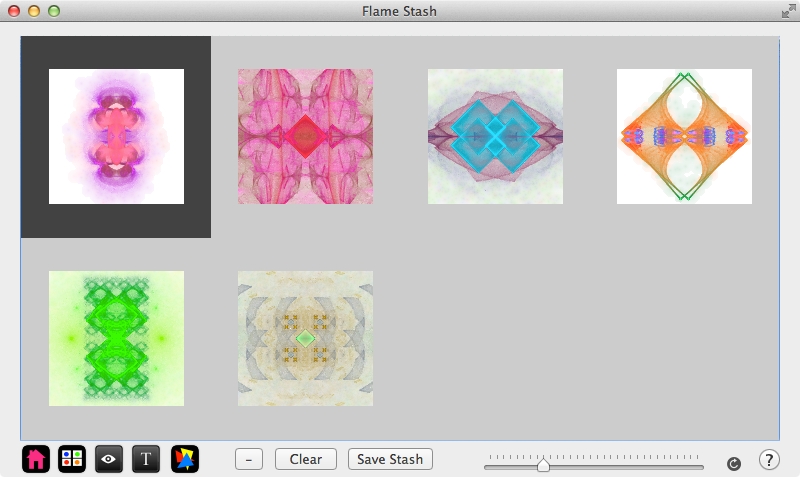Select the purple-pink flame on white thumbnail
800x477 pixels.
point(116,136)
